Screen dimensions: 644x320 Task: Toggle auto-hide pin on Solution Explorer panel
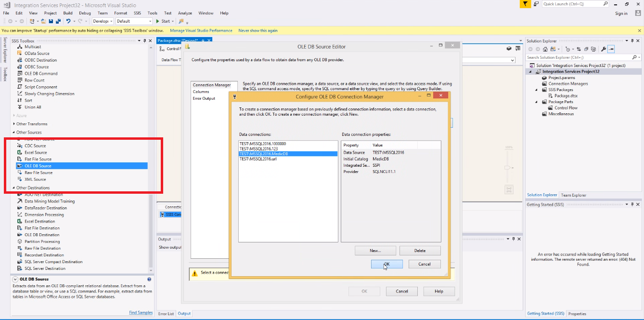pyautogui.click(x=632, y=41)
